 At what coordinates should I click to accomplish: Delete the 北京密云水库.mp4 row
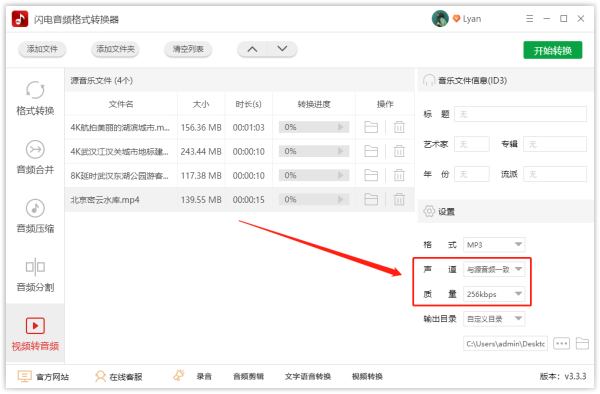pos(399,199)
